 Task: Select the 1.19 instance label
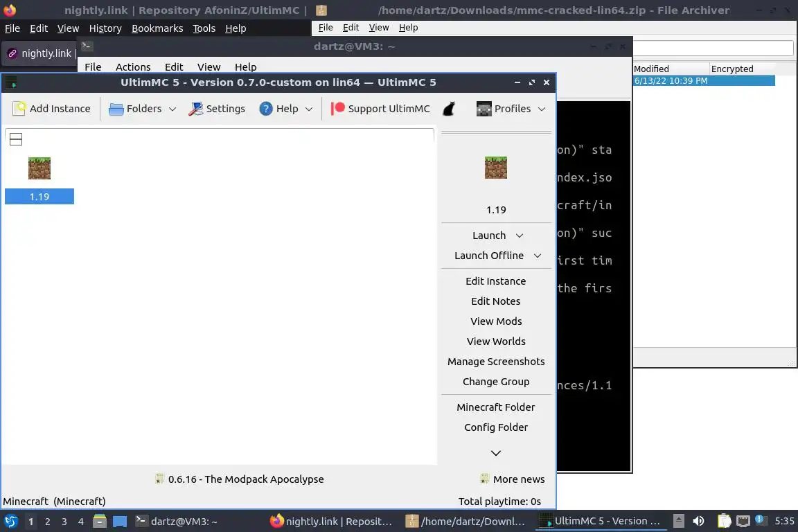click(39, 197)
